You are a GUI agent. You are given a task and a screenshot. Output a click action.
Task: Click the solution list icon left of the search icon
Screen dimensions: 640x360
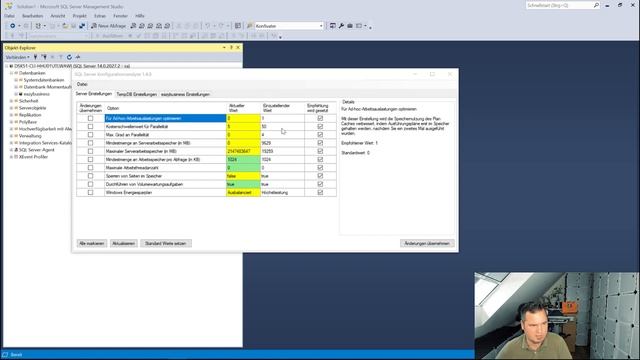(x=238, y=26)
